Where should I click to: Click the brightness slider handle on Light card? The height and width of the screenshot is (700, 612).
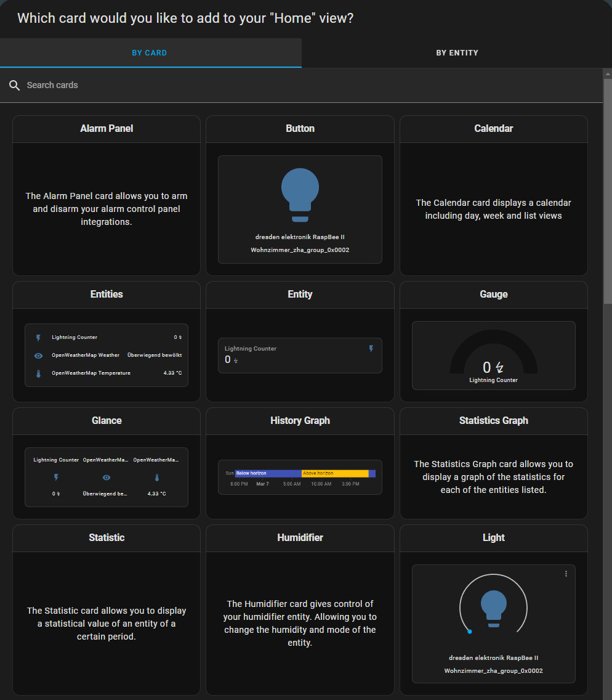[x=469, y=632]
